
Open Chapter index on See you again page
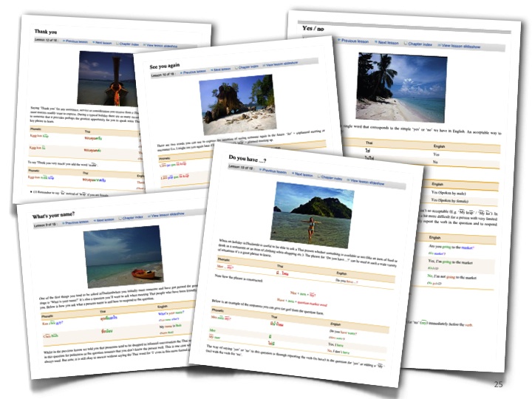click(x=248, y=66)
